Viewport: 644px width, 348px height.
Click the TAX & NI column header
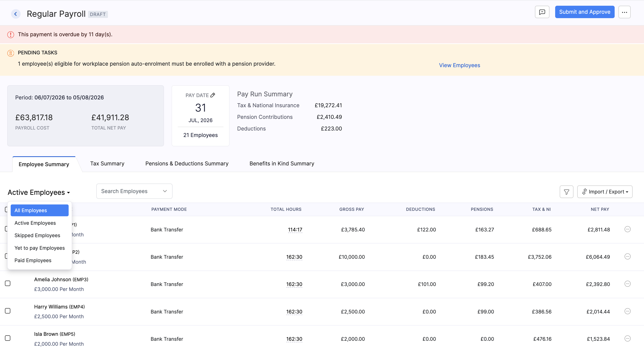[x=541, y=209]
